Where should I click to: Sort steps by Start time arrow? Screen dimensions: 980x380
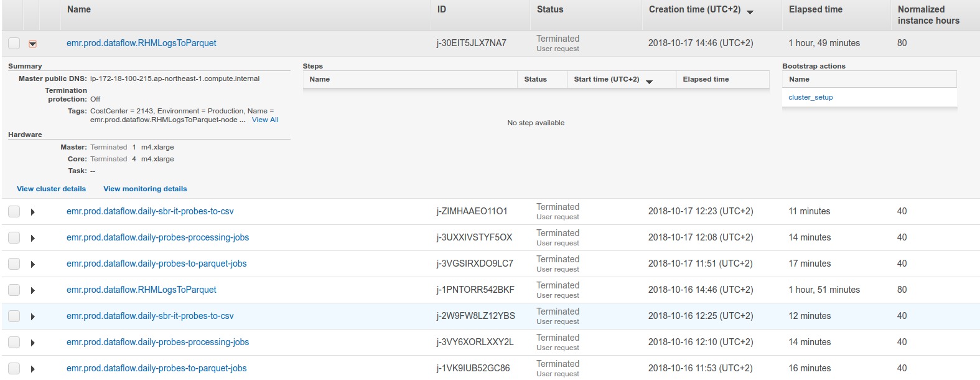pyautogui.click(x=649, y=82)
